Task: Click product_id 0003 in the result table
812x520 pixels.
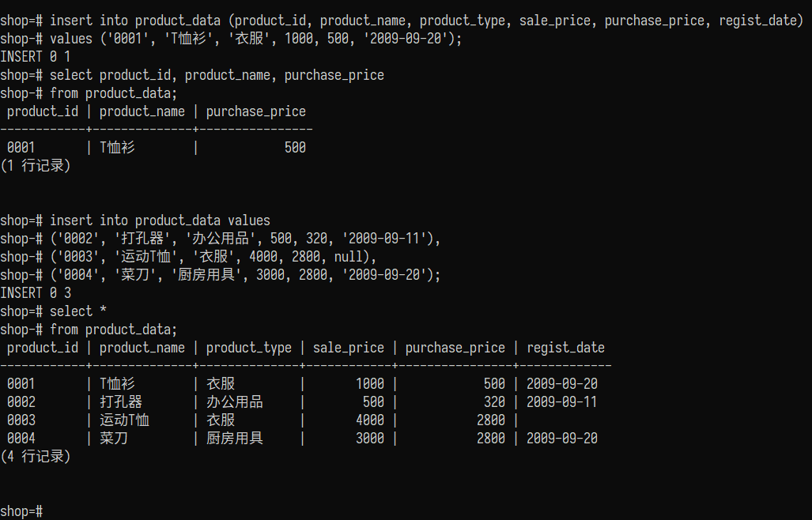Action: [x=21, y=420]
